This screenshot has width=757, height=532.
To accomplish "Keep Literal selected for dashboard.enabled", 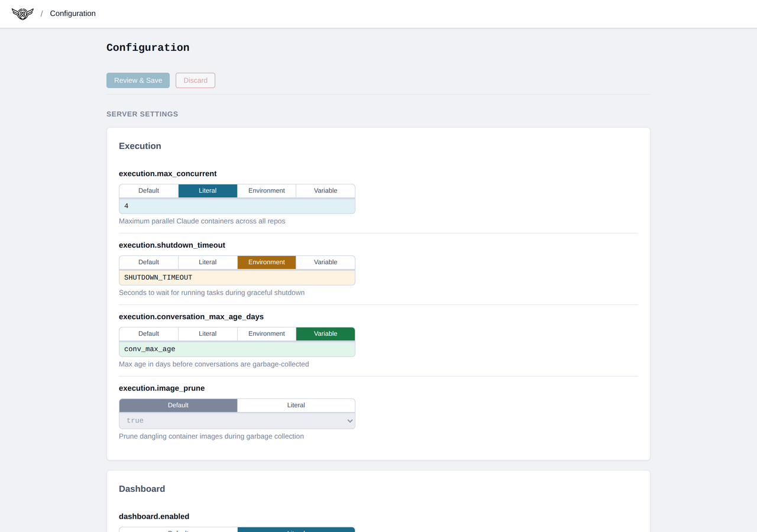I will click(296, 530).
